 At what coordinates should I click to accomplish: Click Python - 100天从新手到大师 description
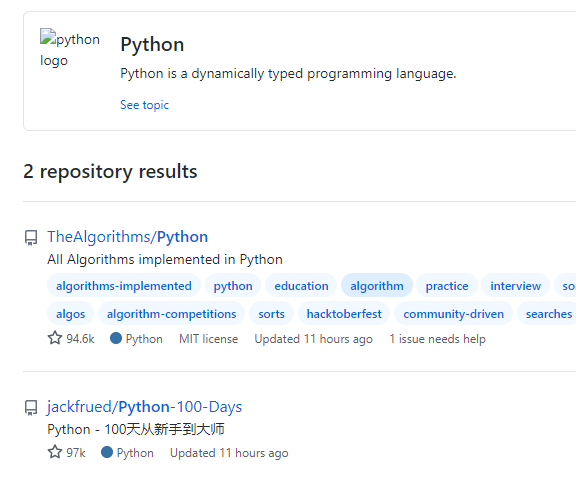(136, 429)
